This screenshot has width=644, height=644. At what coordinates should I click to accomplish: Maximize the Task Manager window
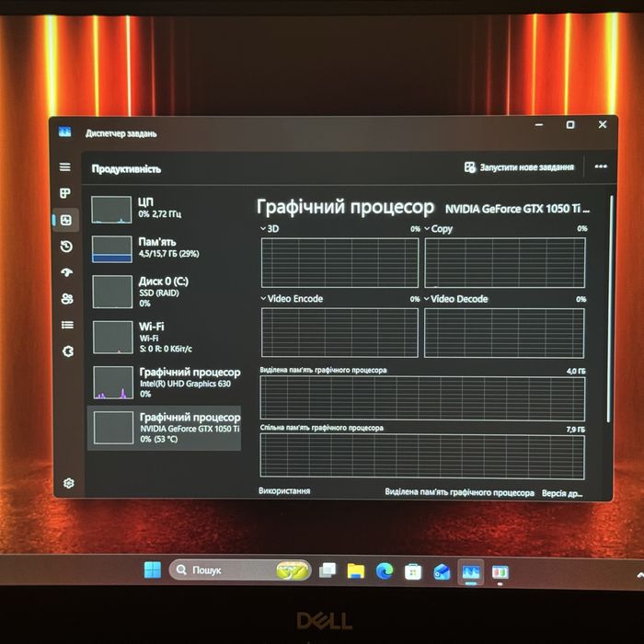coord(570,124)
